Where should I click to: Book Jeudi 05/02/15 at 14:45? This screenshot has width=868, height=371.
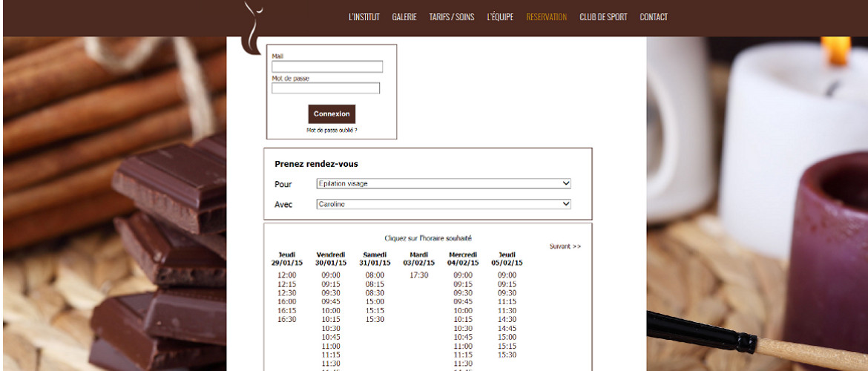click(x=507, y=329)
